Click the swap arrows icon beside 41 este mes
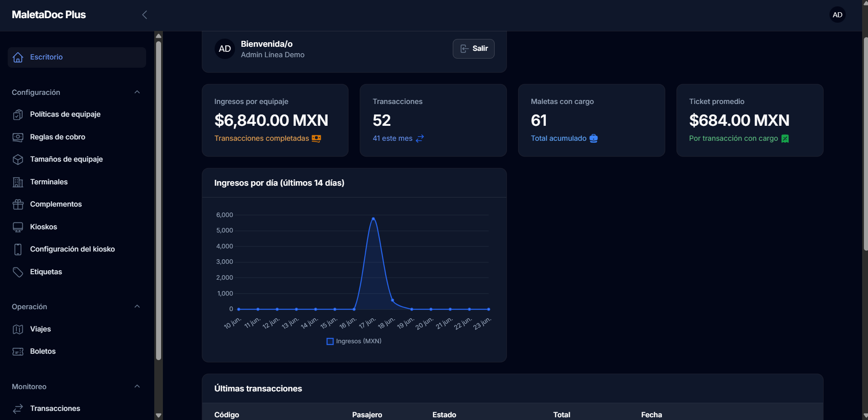 click(x=420, y=138)
